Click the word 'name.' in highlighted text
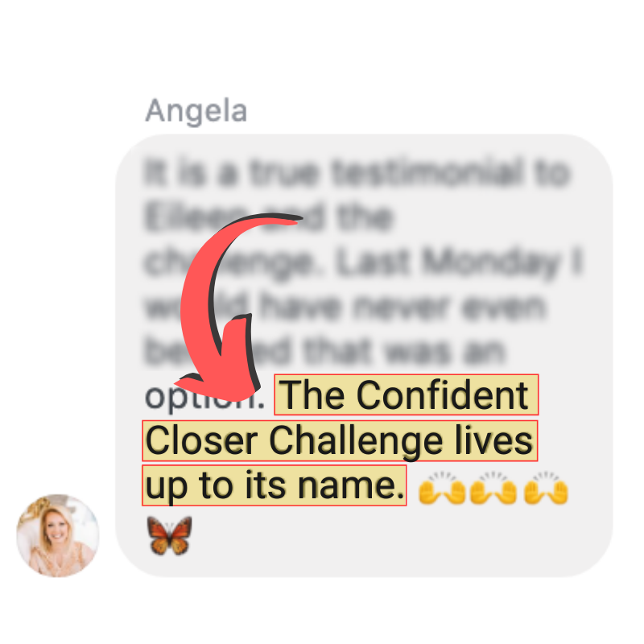This screenshot has height=644, width=644. [351, 485]
